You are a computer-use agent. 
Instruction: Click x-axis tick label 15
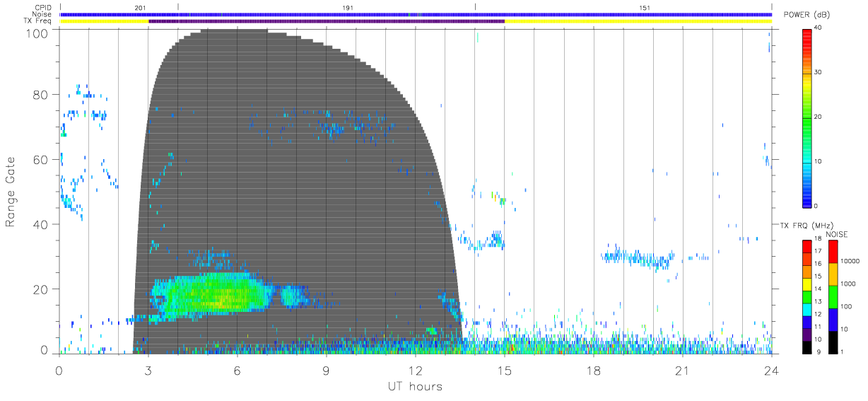click(x=505, y=371)
